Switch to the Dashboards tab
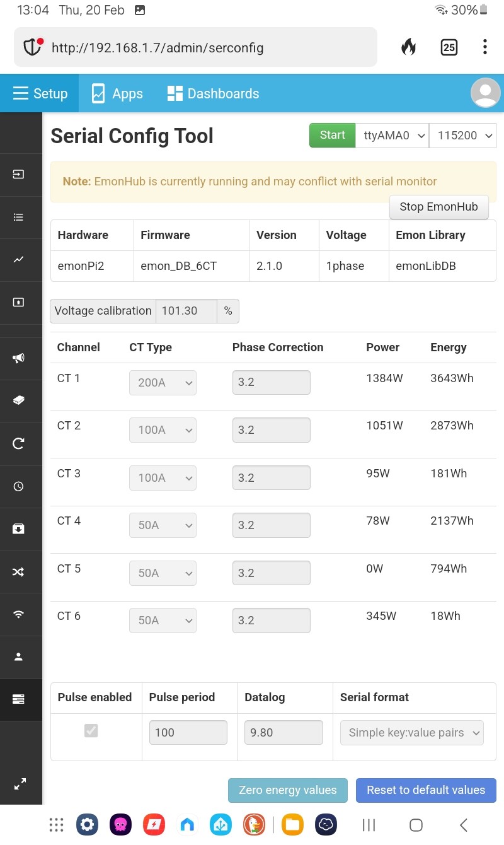 tap(214, 93)
